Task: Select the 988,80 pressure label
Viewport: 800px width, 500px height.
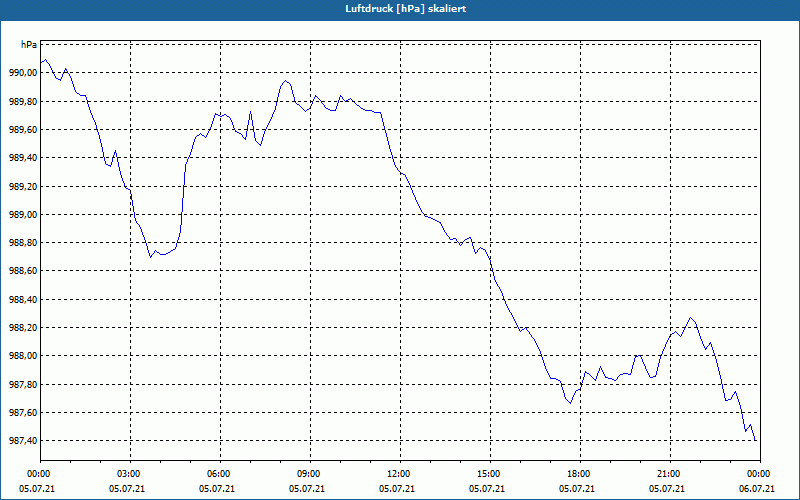Action: (x=23, y=243)
